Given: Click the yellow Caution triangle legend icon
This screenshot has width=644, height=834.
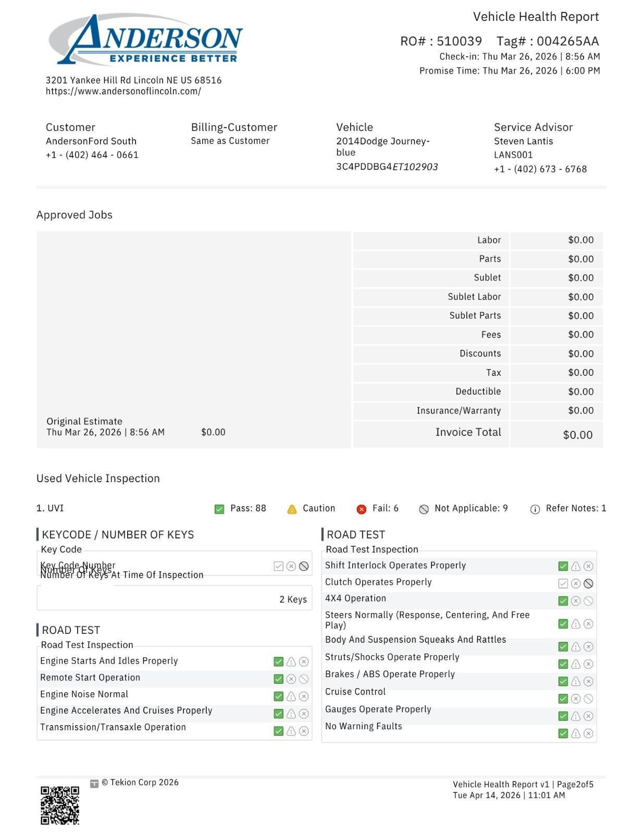Looking at the screenshot, I should coord(292,509).
